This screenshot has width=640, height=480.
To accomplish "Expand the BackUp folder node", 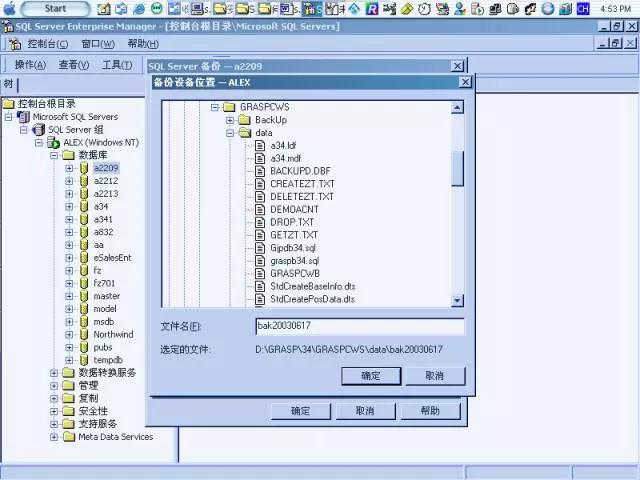I will point(229,120).
